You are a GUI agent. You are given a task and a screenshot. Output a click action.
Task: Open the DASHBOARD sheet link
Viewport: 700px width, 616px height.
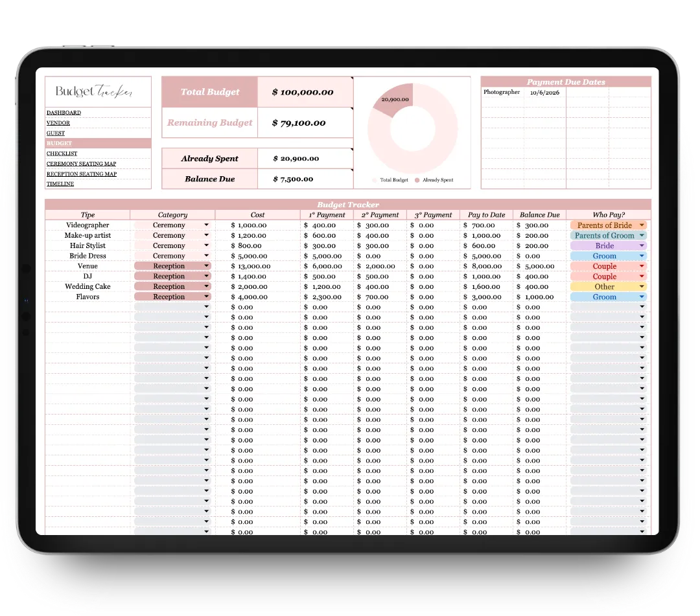64,113
